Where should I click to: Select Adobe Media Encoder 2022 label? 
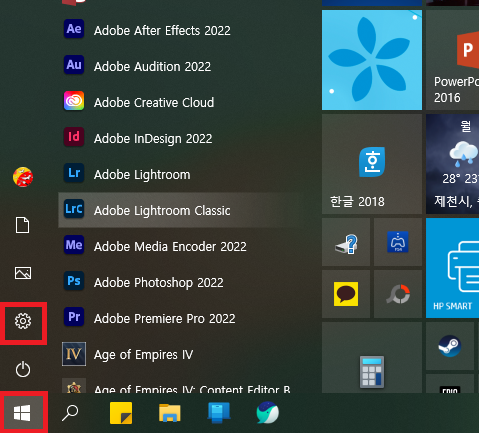(170, 247)
